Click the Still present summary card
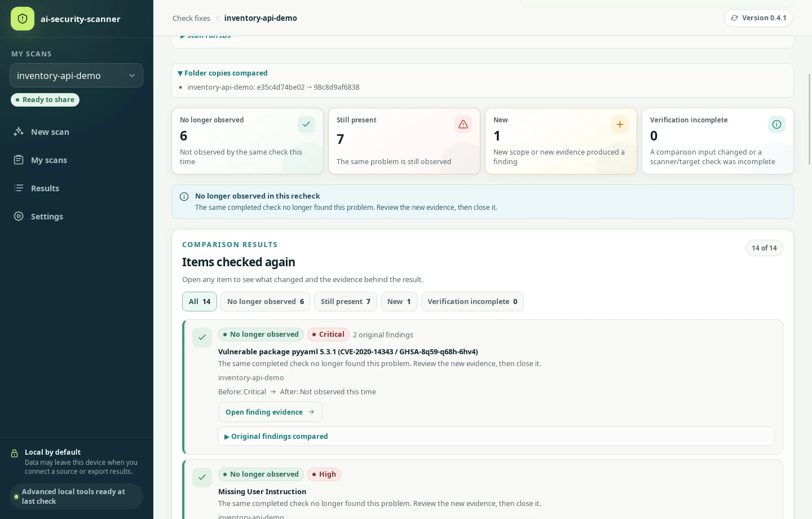The width and height of the screenshot is (812, 519). (404, 141)
